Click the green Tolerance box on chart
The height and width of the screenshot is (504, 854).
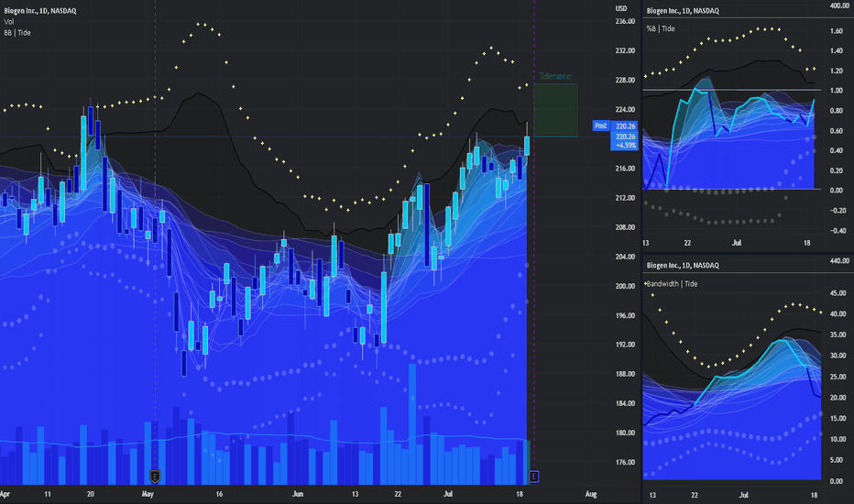(555, 110)
